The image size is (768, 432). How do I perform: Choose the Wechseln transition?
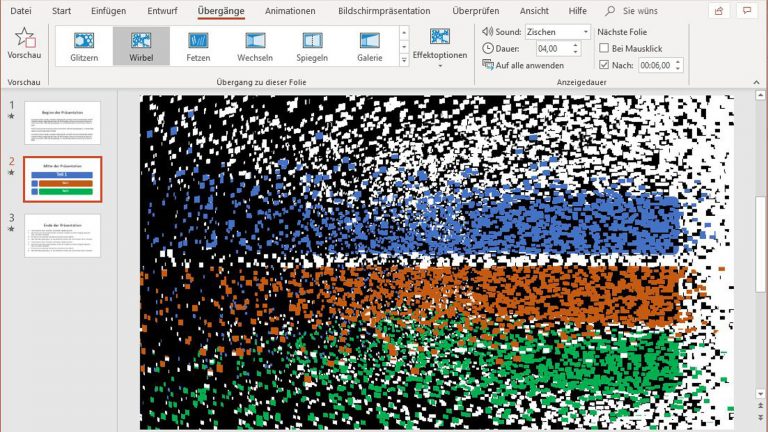click(x=255, y=46)
